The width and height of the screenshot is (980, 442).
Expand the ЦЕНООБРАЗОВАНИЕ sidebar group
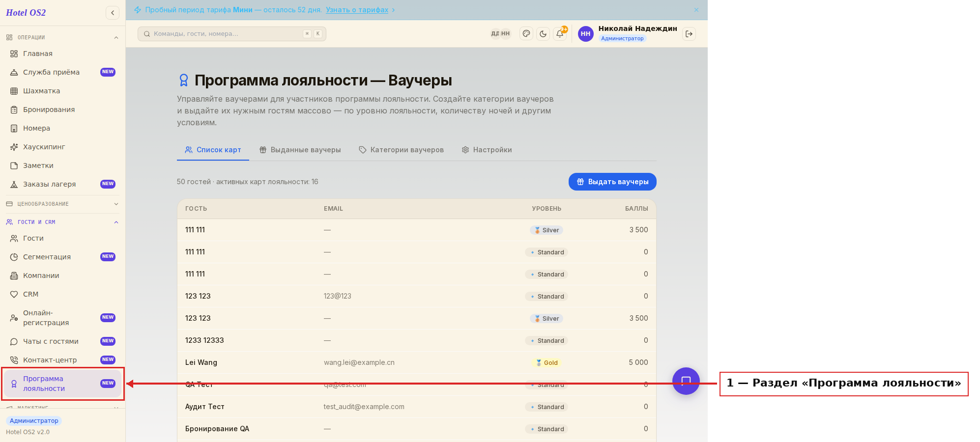[x=62, y=204]
